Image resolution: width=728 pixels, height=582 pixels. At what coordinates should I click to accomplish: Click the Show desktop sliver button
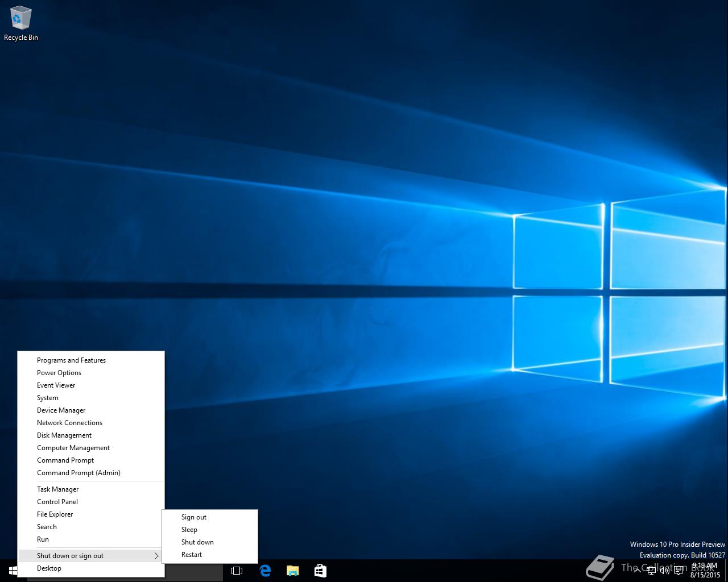726,571
